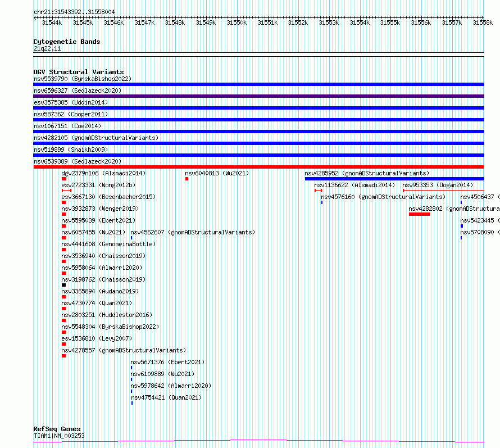This screenshot has height=448, width=500.
Task: Select nsv6057455 (Wu2021) variant label
Action: [93, 232]
